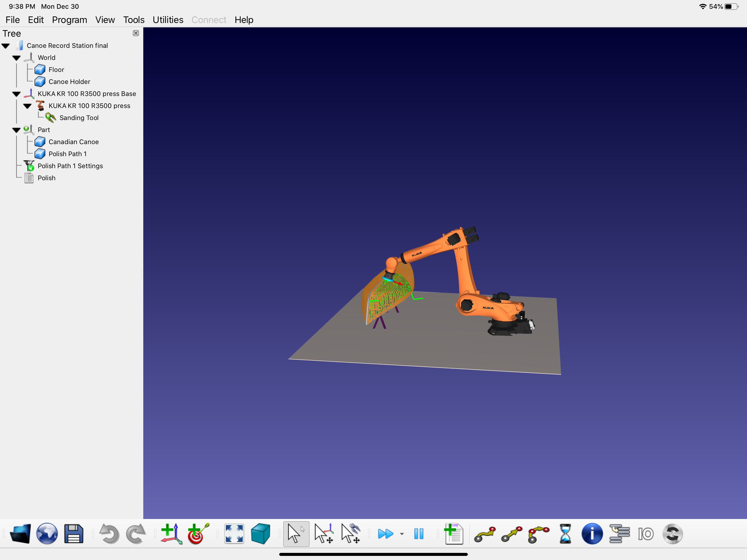Choose the select arrow tool
This screenshot has width=747, height=560.
point(296,534)
